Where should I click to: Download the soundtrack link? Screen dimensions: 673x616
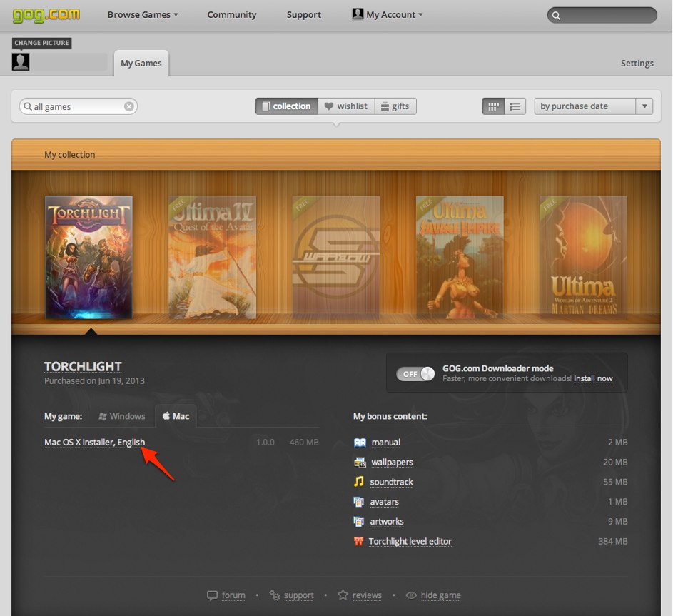[x=391, y=482]
